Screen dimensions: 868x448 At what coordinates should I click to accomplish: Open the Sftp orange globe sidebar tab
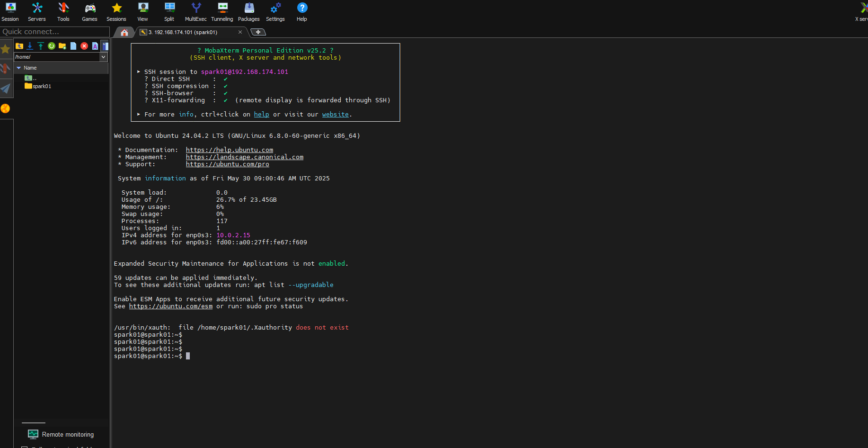click(6, 108)
